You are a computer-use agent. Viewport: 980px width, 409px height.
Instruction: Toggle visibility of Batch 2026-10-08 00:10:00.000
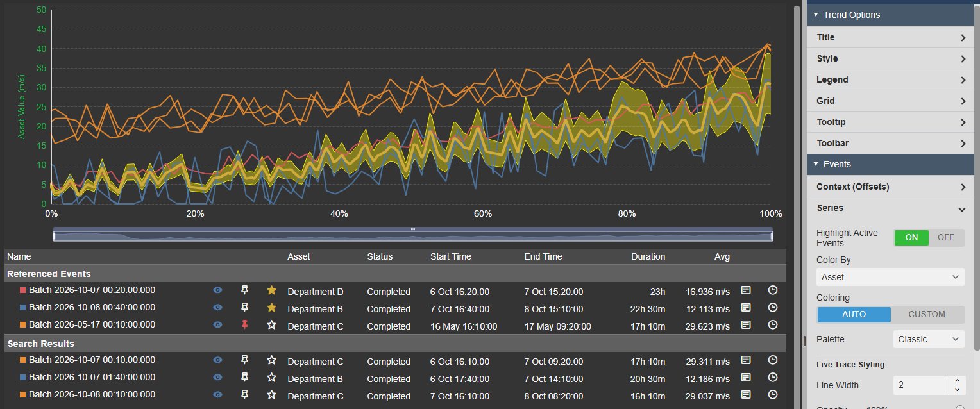218,395
